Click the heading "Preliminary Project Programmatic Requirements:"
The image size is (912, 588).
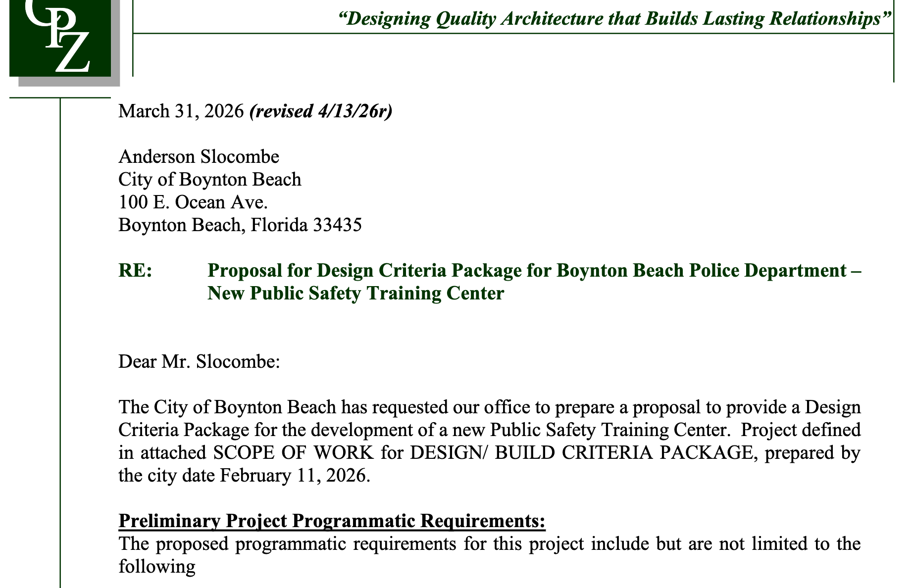(332, 521)
